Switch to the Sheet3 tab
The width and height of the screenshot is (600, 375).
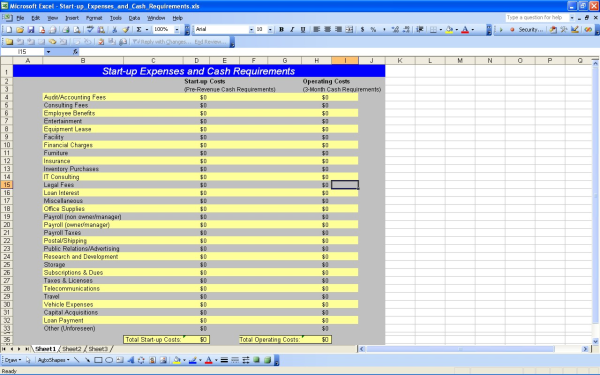tap(98, 349)
